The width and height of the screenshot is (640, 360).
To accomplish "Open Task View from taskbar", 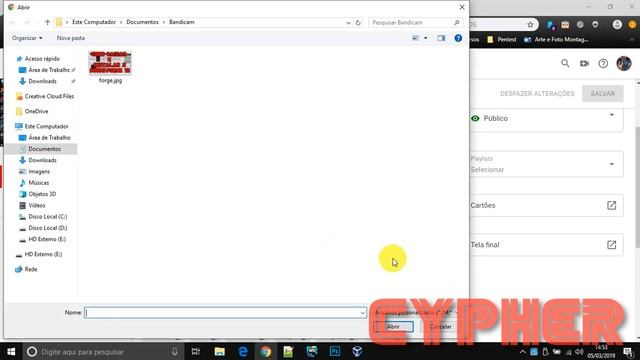I will 196,351.
